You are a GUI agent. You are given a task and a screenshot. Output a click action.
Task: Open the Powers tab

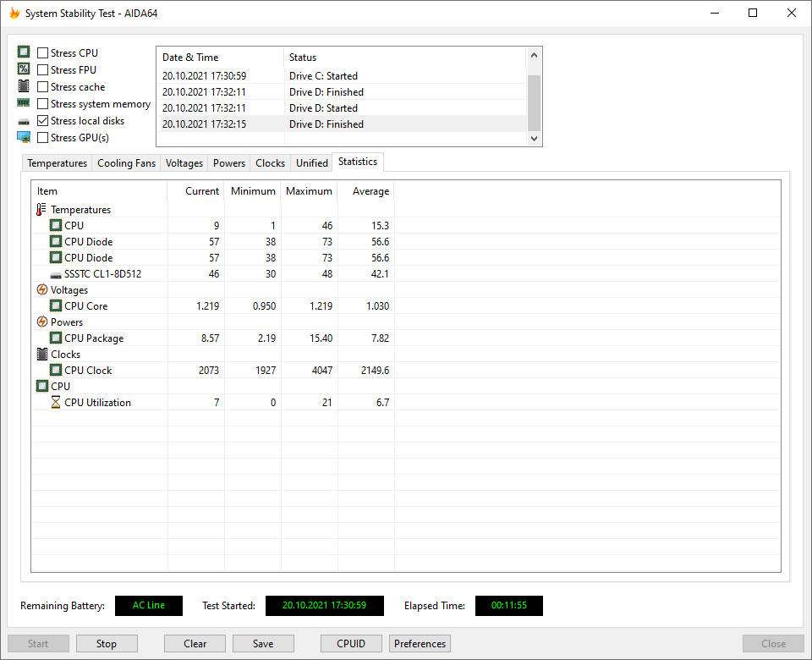[x=229, y=163]
